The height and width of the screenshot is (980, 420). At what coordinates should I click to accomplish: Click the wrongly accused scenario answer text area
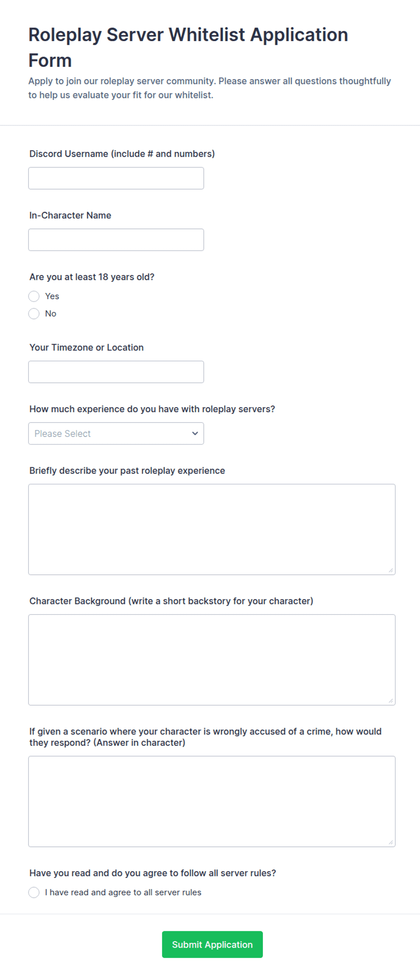click(212, 802)
